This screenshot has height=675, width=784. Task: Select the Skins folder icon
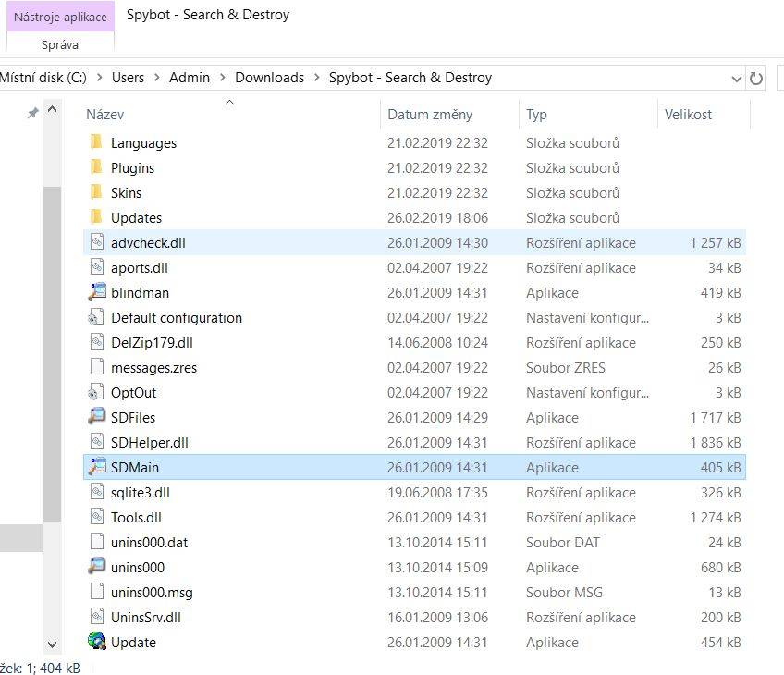pyautogui.click(x=96, y=192)
